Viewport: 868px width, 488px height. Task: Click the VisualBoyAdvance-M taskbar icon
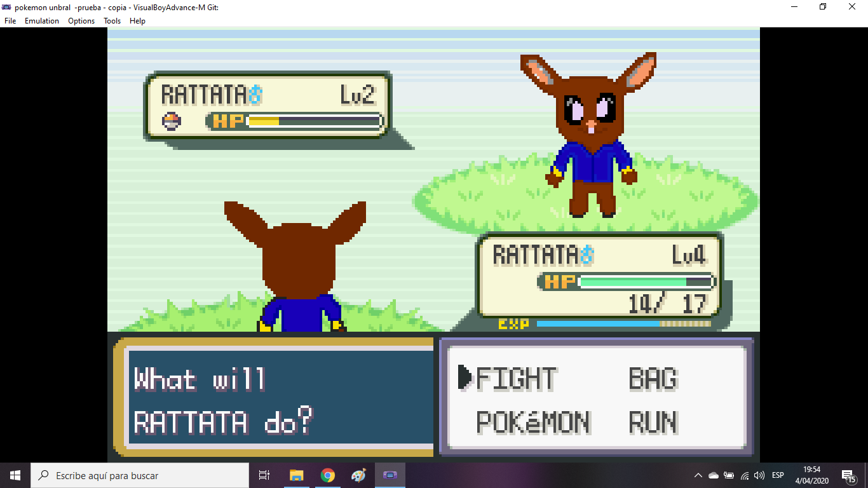click(390, 475)
